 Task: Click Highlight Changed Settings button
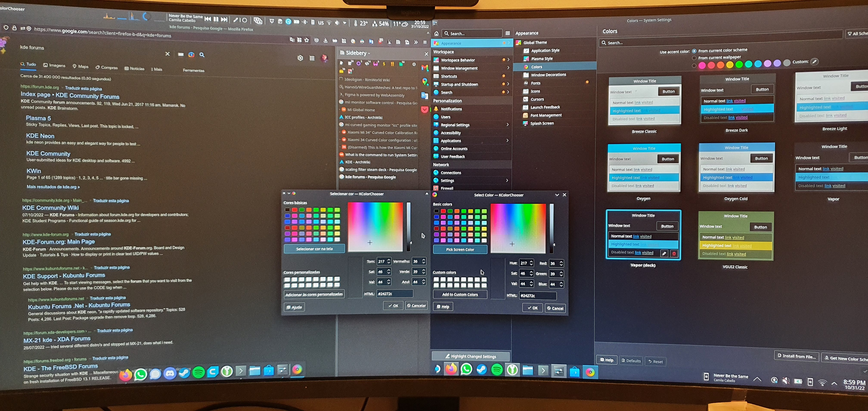click(x=470, y=356)
